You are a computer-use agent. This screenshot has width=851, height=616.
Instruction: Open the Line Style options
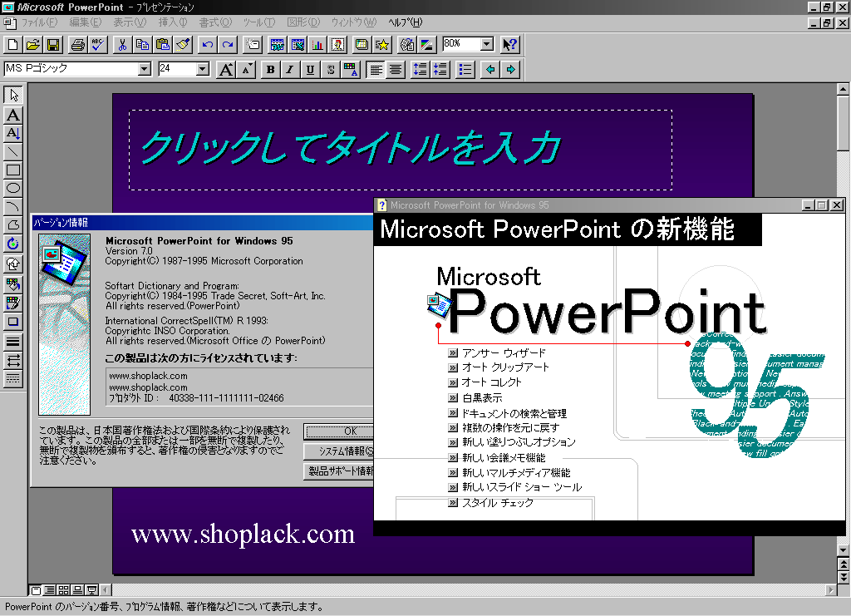(13, 342)
